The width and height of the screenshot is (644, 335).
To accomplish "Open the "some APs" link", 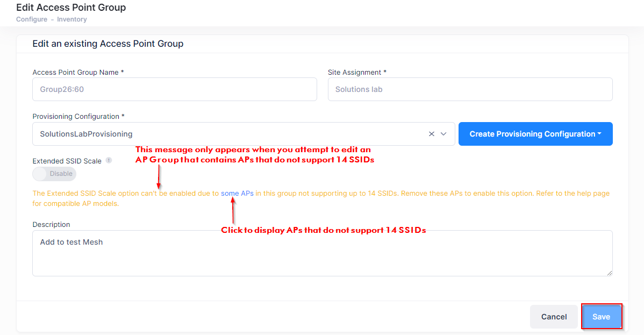I will [x=237, y=193].
